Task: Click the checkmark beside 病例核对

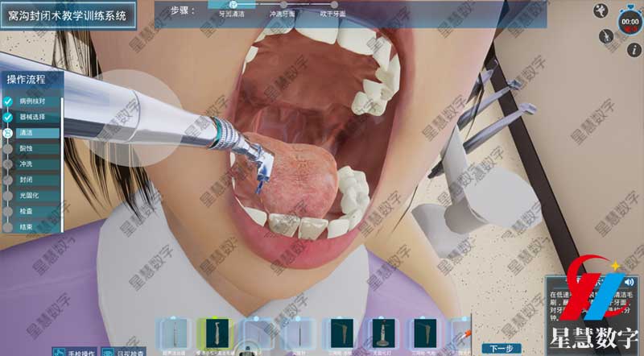Action: click(x=8, y=101)
